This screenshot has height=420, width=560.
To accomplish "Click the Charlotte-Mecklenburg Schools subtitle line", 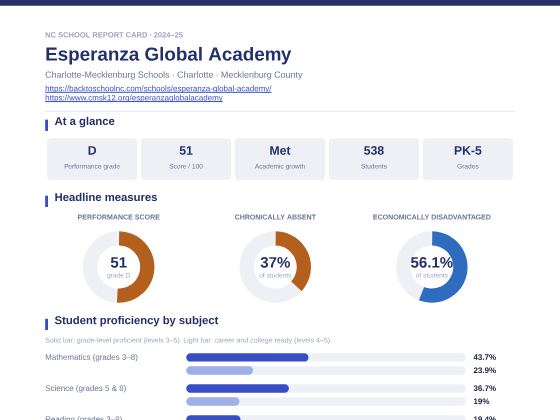I will [174, 75].
